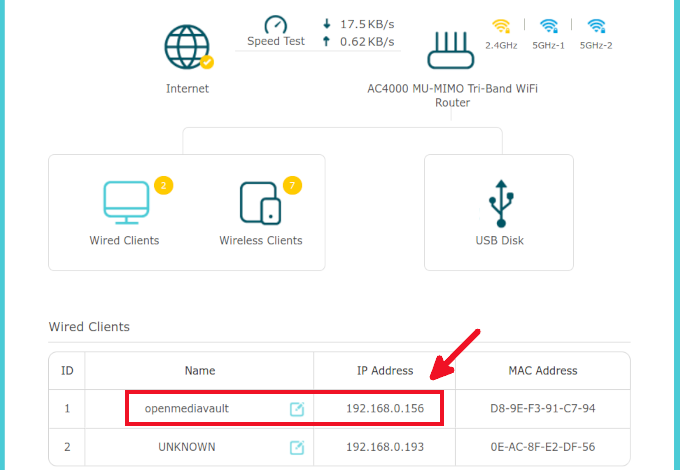Select MAC address D8-9E-F3-91-C7-94
This screenshot has height=470, width=680.
point(543,409)
